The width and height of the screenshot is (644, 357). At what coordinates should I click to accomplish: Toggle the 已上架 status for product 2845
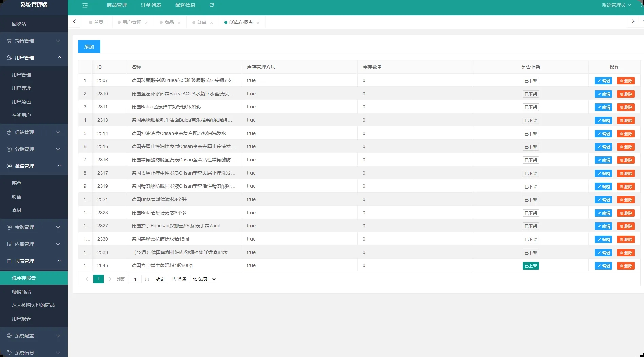(530, 266)
